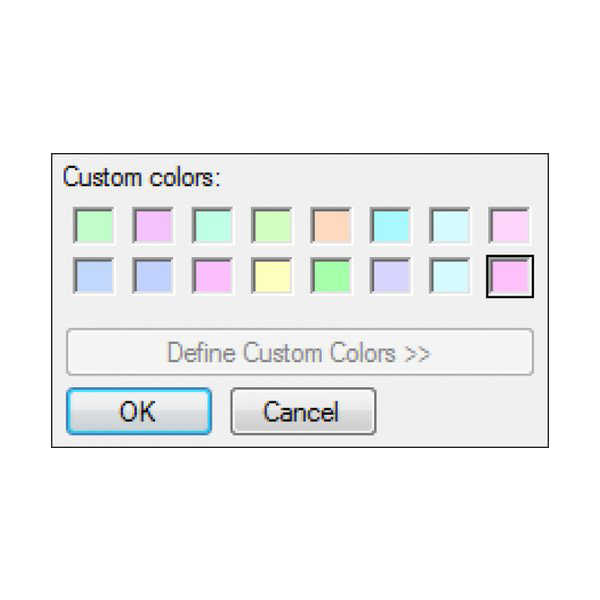Select the first light blue swatch in bottom row
The image size is (600, 600).
tap(93, 276)
